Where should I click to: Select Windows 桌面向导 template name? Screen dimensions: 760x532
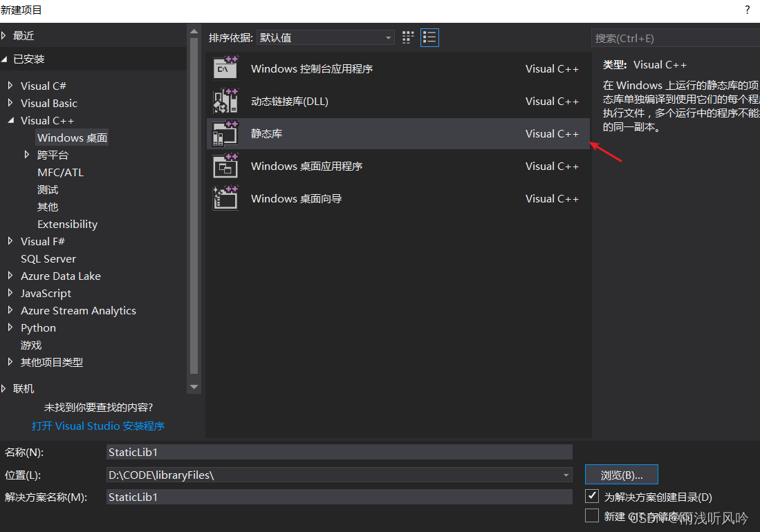296,198
